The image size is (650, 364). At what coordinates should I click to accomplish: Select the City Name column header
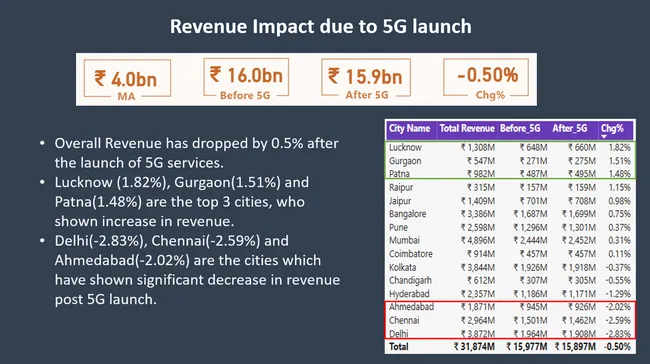[x=409, y=129]
